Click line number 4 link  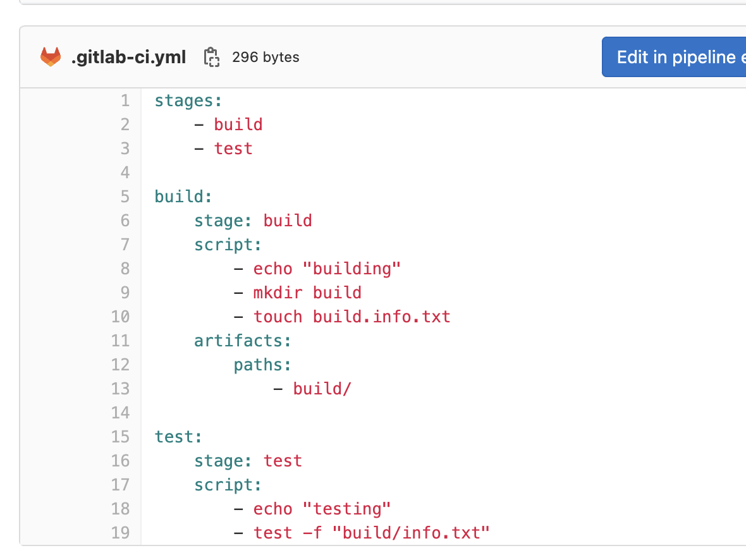tap(125, 173)
